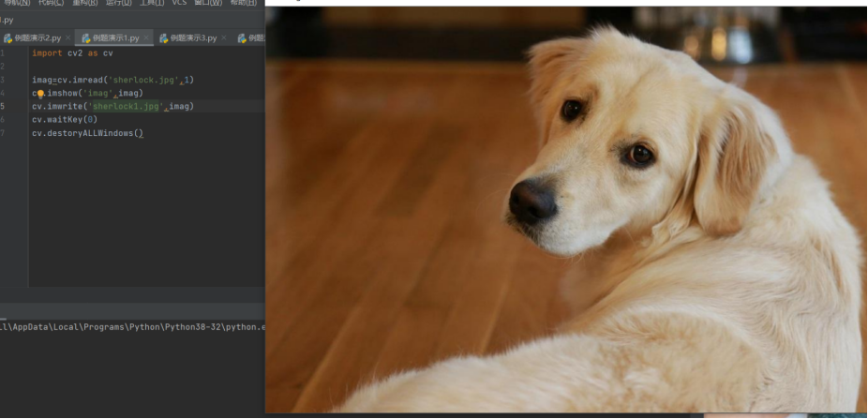The image size is (868, 419).
Task: Open the 工具(T) menu
Action: (x=152, y=3)
